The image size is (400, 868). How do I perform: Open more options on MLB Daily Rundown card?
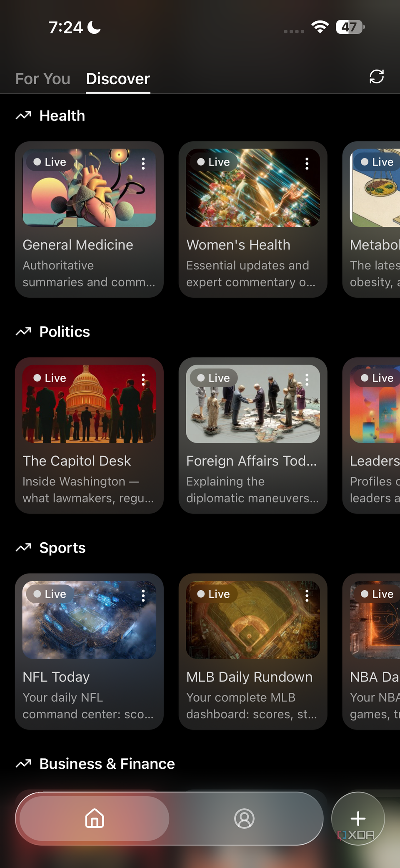pos(307,596)
